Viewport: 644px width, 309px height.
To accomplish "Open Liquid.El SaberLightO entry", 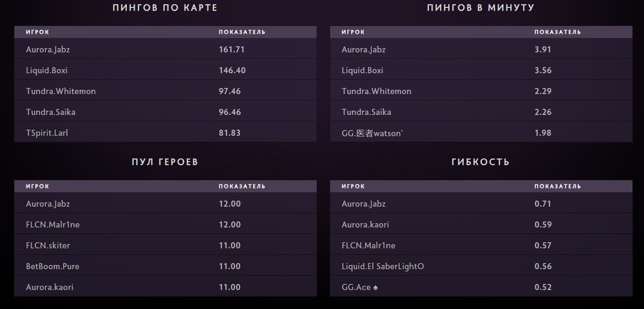I will point(382,266).
